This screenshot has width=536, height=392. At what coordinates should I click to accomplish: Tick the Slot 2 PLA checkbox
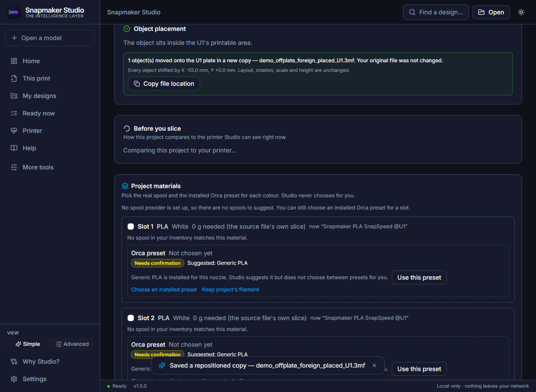(x=131, y=318)
